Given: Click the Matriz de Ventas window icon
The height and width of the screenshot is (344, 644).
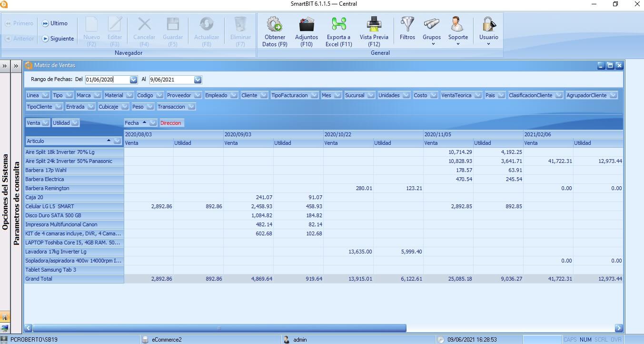Looking at the screenshot, I should point(29,65).
